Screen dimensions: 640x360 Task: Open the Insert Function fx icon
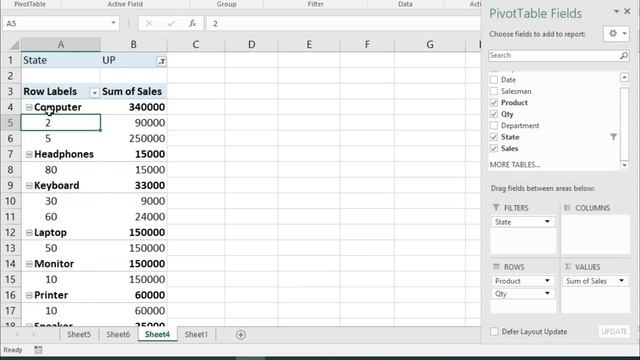(x=192, y=24)
